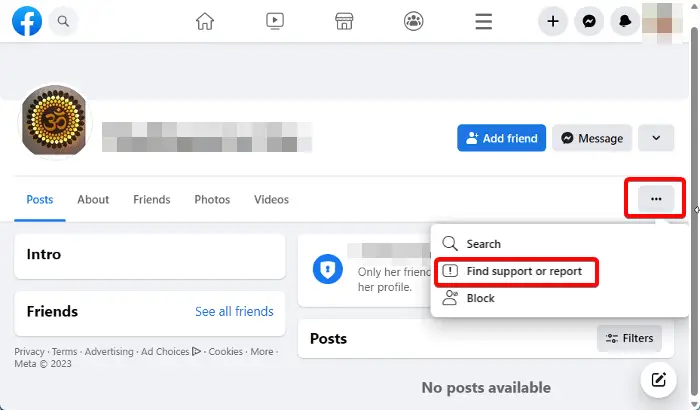700x410 pixels.
Task: Open the notifications bell icon
Action: click(x=625, y=21)
